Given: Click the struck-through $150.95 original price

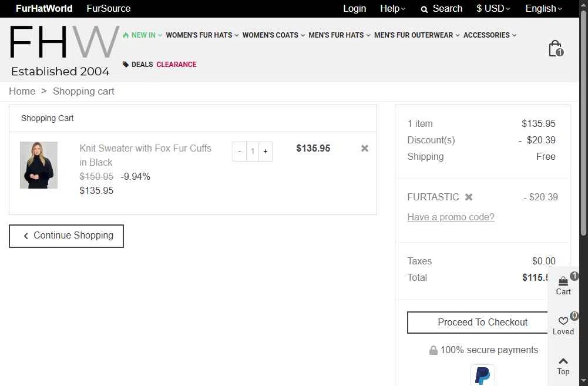Looking at the screenshot, I should pos(96,176).
